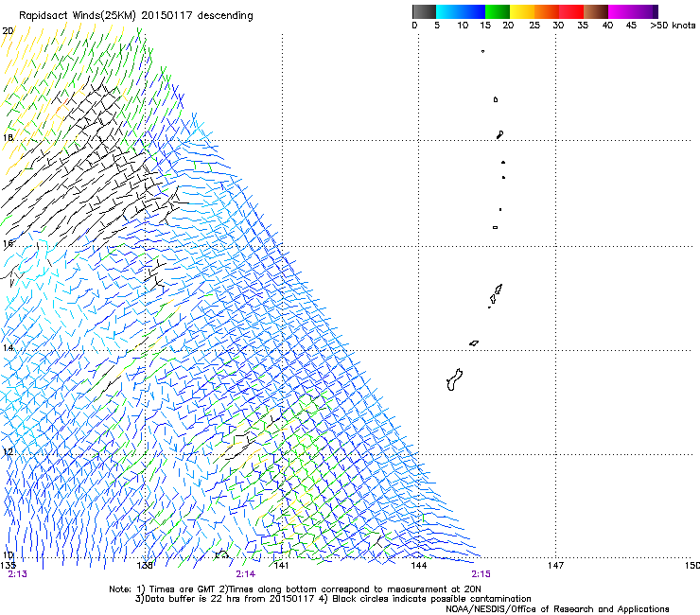Click the '5' legend scale label
700x615 pixels.
[x=437, y=26]
